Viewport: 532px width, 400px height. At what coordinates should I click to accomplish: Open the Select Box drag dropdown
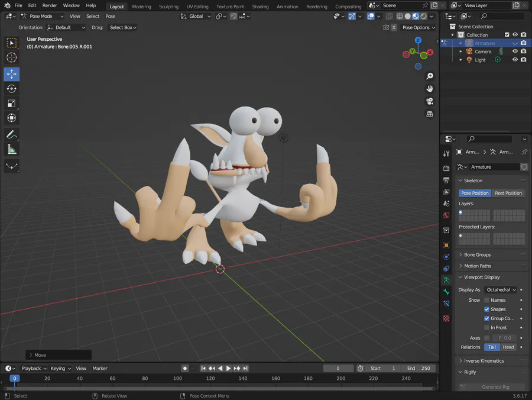123,27
